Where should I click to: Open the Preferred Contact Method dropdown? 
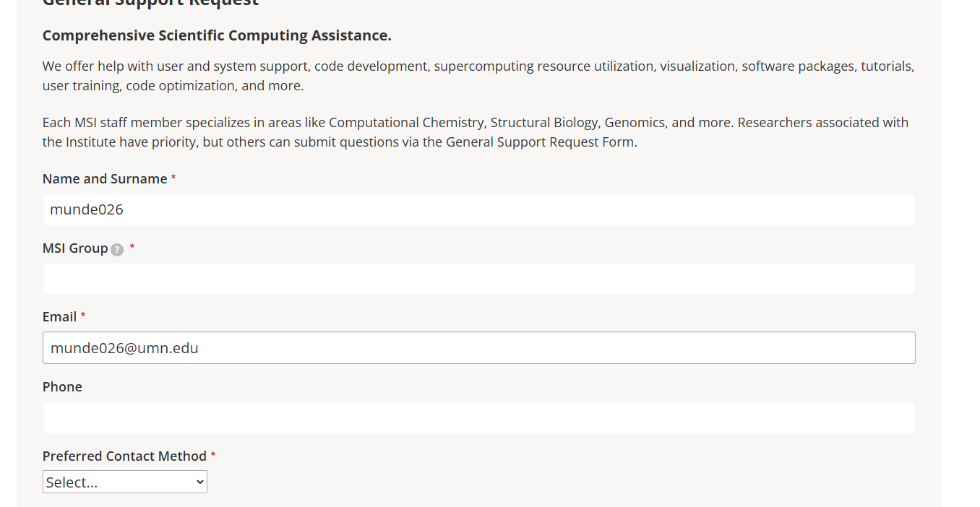tap(124, 482)
